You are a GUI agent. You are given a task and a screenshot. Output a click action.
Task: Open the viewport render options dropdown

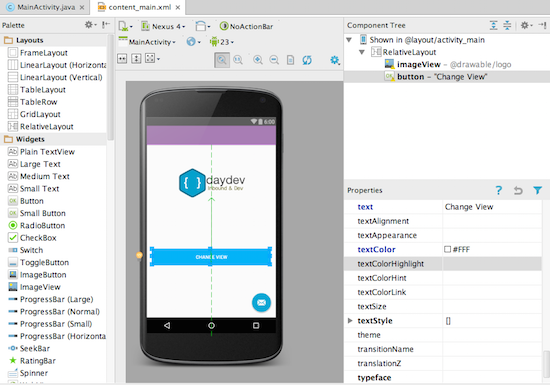(x=152, y=59)
